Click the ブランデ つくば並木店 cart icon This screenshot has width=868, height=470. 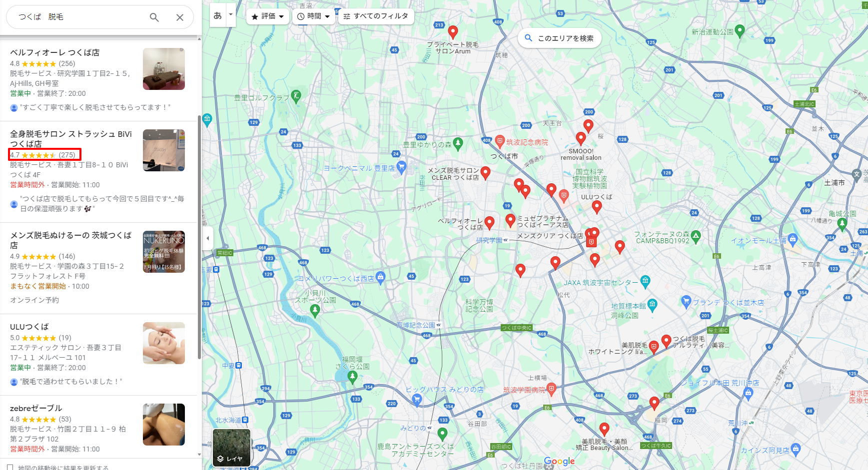pos(686,301)
